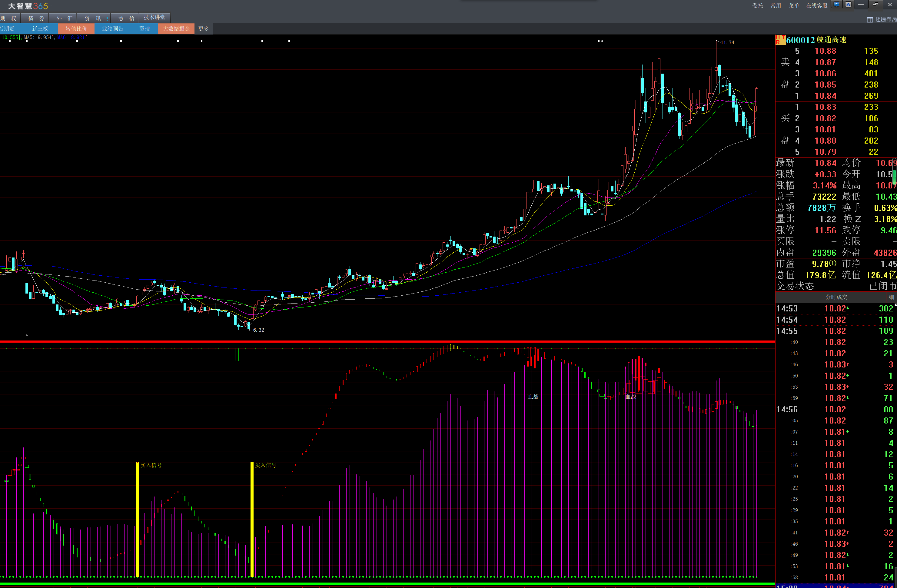
Task: Click the first yellow 买入信号 bar
Action: click(138, 520)
